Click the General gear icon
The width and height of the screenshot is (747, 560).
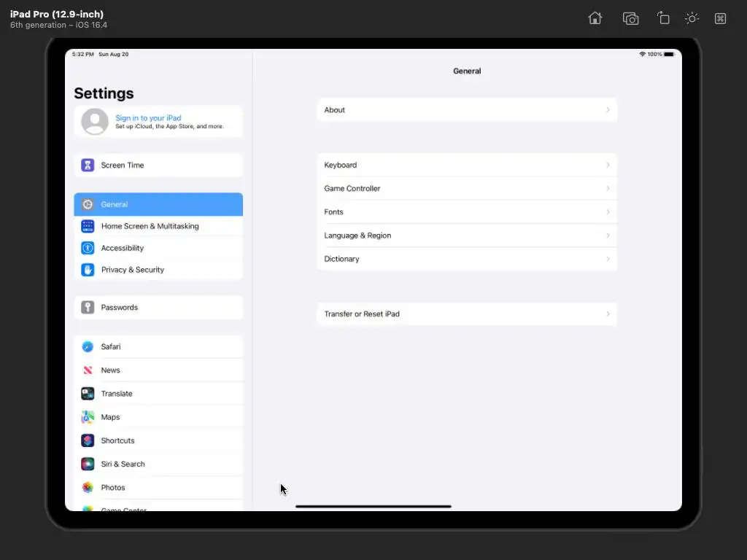pyautogui.click(x=88, y=204)
